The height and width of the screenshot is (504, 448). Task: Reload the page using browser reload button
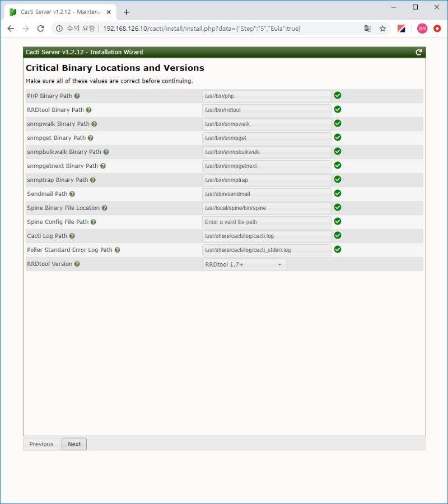click(41, 29)
